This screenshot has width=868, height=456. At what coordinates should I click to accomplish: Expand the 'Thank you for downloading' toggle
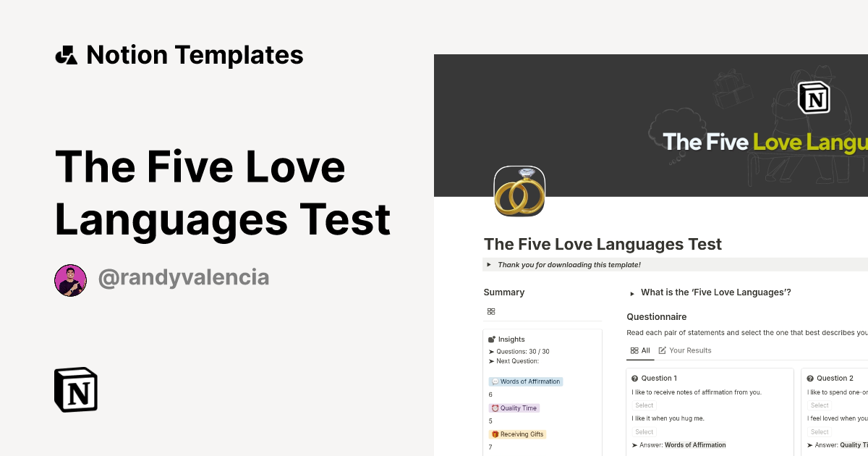click(489, 265)
